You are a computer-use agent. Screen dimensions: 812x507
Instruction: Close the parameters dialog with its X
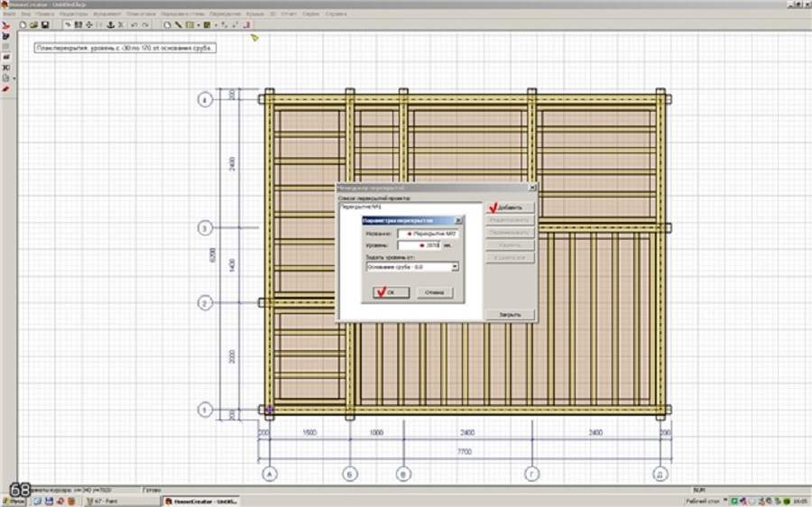click(457, 221)
